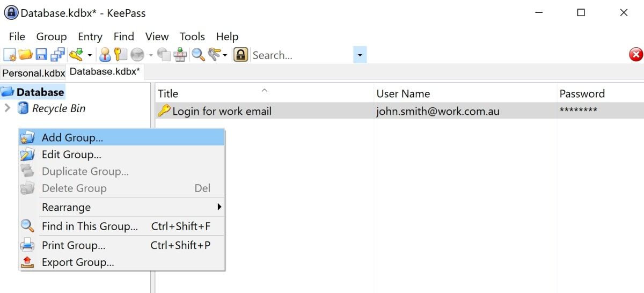Sort entries by Password column header
The image size is (644, 293).
(600, 93)
